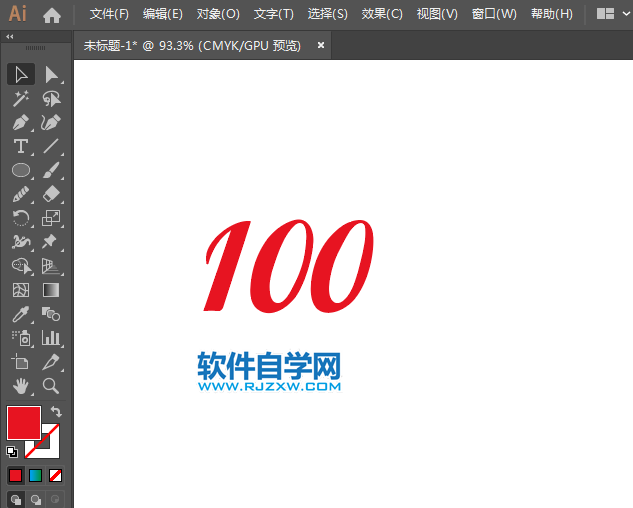
Task: Apply Gradient mode button
Action: [36, 476]
